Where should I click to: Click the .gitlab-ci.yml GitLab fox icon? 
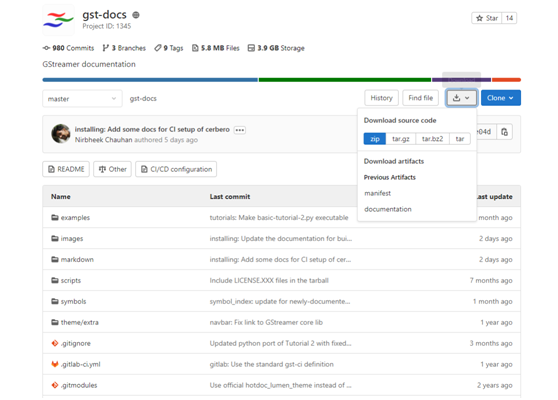54,364
